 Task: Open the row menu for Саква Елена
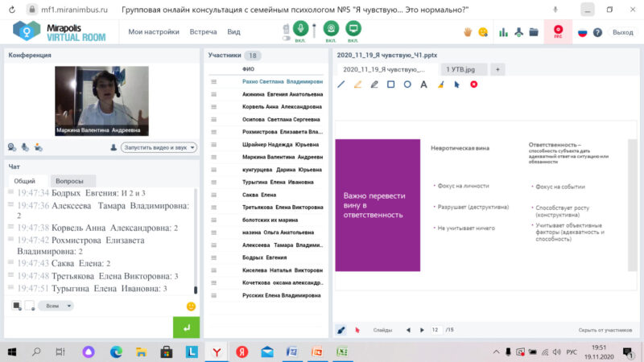(213, 195)
